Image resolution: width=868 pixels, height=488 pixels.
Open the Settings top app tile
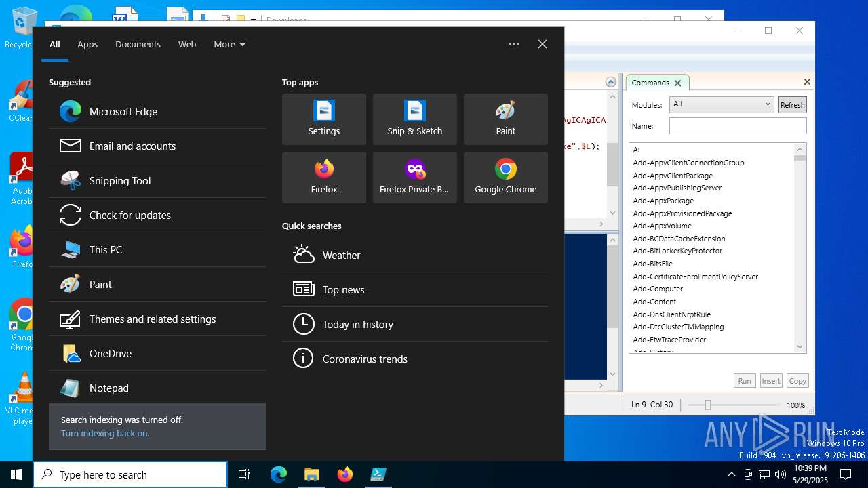pos(324,119)
